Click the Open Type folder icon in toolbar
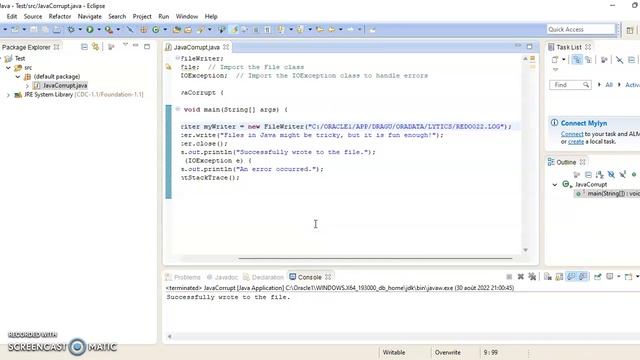Image resolution: width=640 pixels, height=360 pixels. tap(177, 29)
